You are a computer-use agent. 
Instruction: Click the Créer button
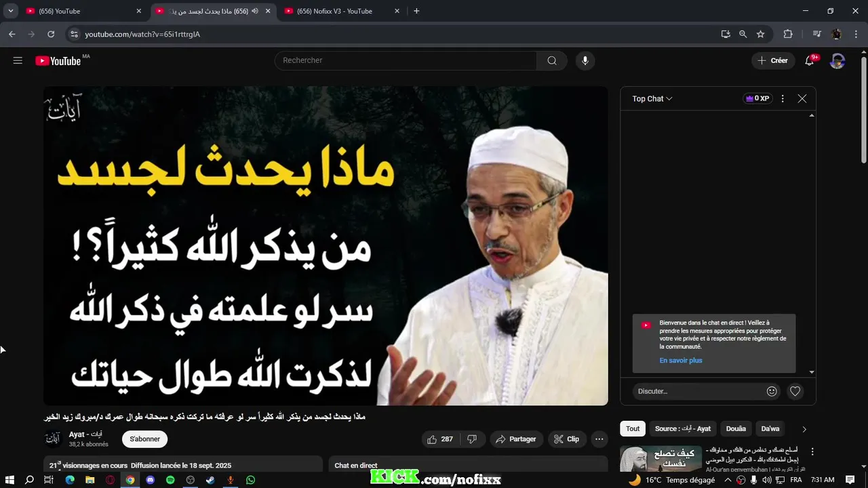(x=773, y=60)
